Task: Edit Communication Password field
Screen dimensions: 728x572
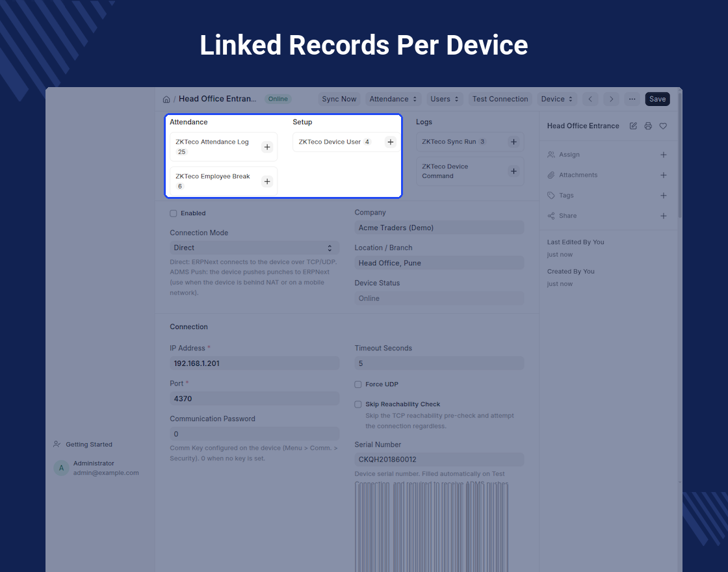Action: click(x=254, y=434)
